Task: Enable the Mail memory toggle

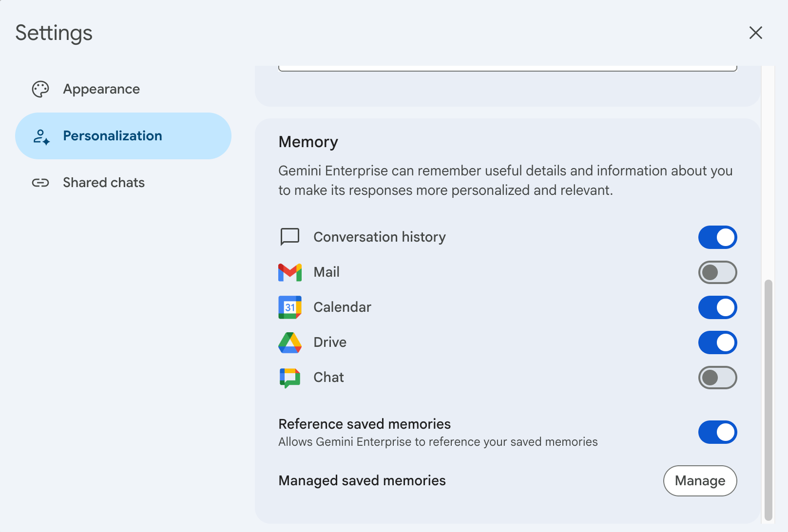Action: [717, 272]
